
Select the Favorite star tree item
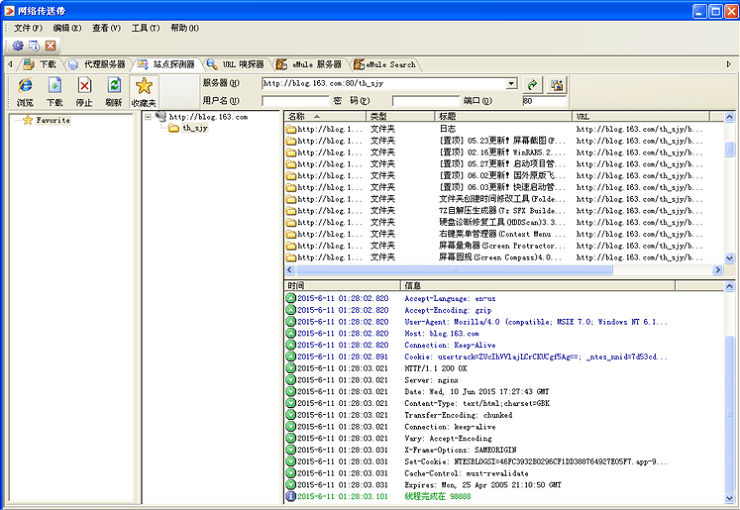coord(46,120)
